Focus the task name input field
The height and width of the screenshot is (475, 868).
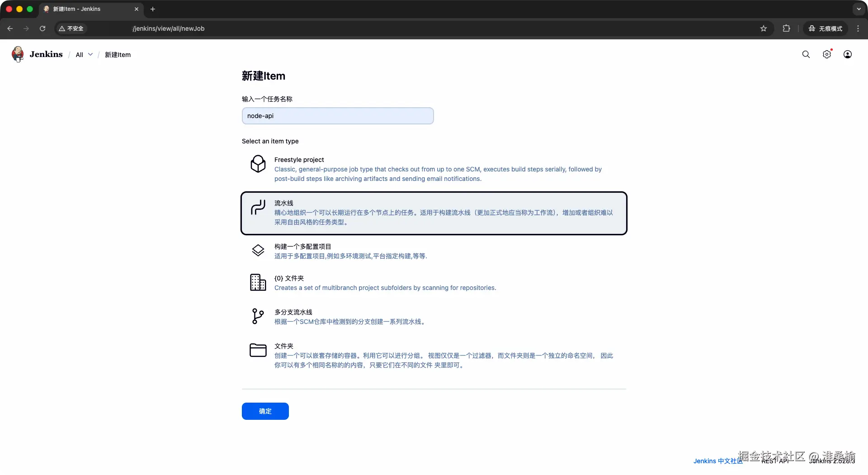(338, 116)
